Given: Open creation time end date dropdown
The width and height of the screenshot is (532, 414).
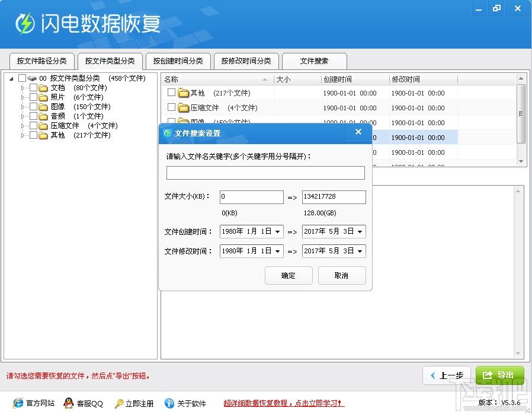Looking at the screenshot, I should [360, 232].
